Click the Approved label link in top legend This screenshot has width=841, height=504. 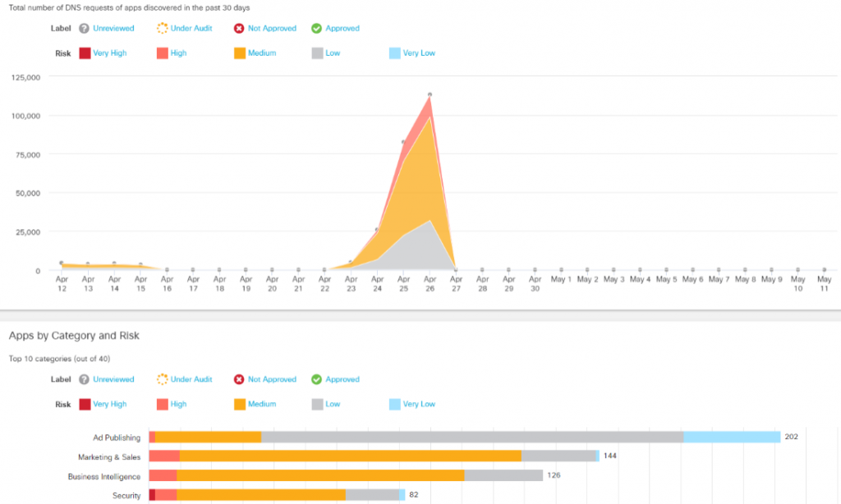click(342, 28)
